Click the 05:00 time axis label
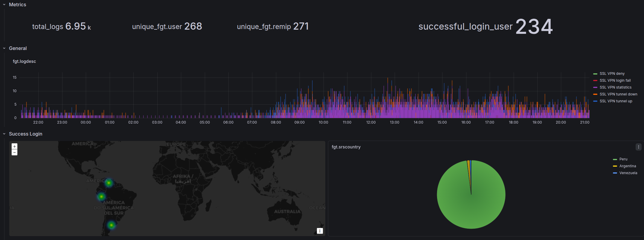The width and height of the screenshot is (644, 240). coord(205,122)
